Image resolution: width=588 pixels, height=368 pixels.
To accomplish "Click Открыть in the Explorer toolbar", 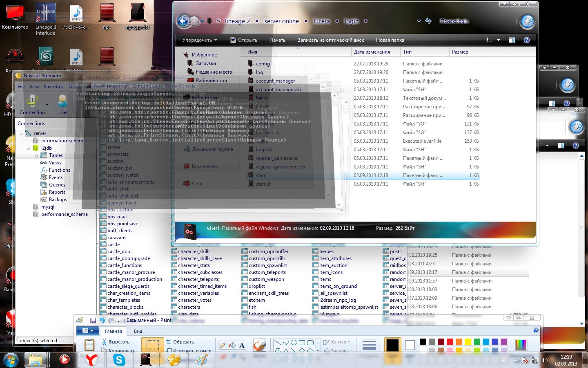I will 244,40.
